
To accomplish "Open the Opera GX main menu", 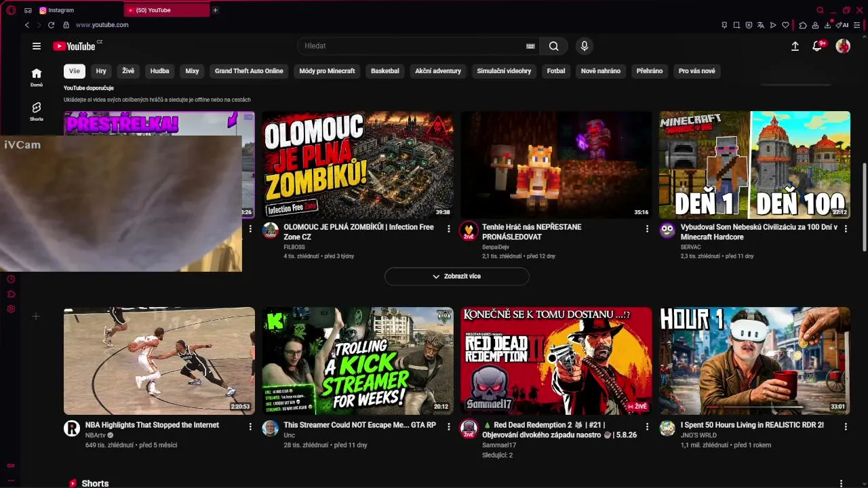I will point(11,10).
